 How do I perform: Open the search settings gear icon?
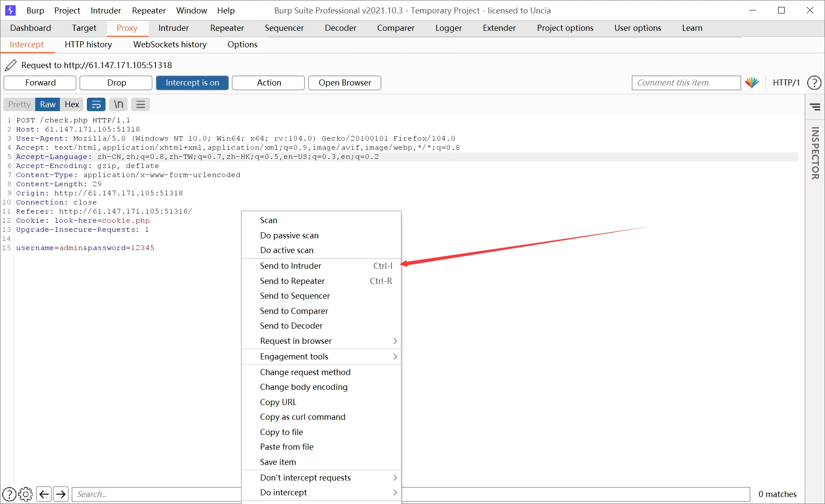click(x=26, y=494)
